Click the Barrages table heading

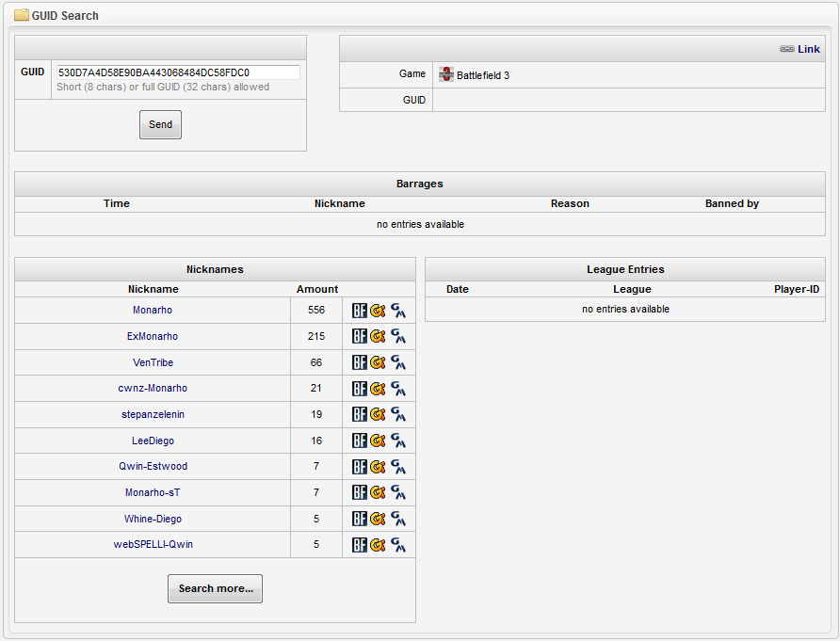[419, 184]
